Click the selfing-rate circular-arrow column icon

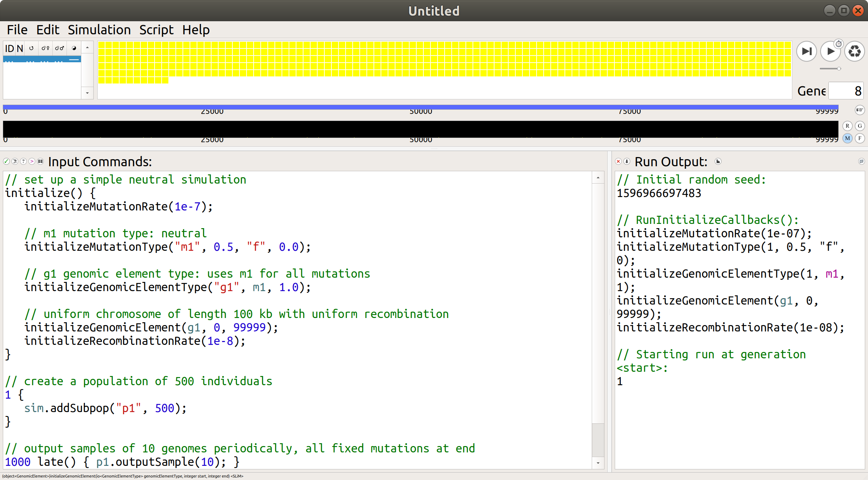tap(31, 48)
